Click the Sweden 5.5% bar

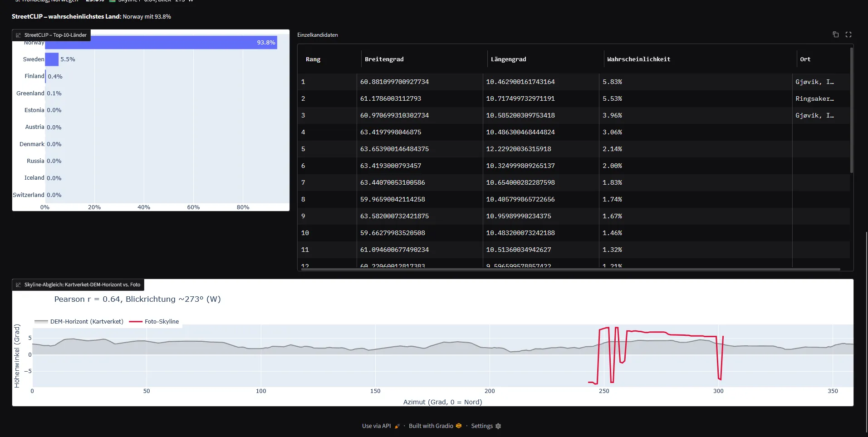[52, 59]
